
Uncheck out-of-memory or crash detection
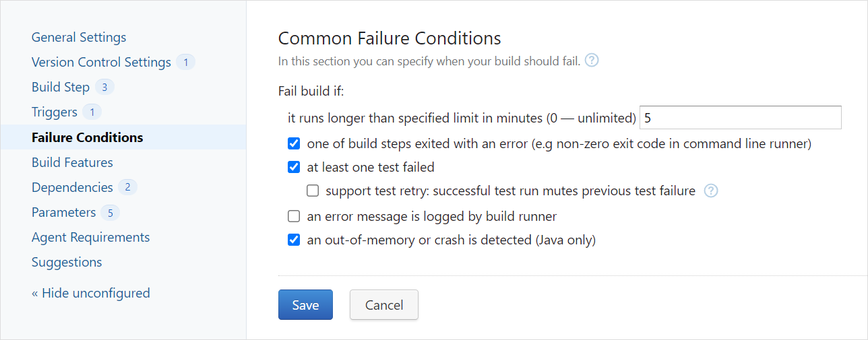[x=294, y=240]
